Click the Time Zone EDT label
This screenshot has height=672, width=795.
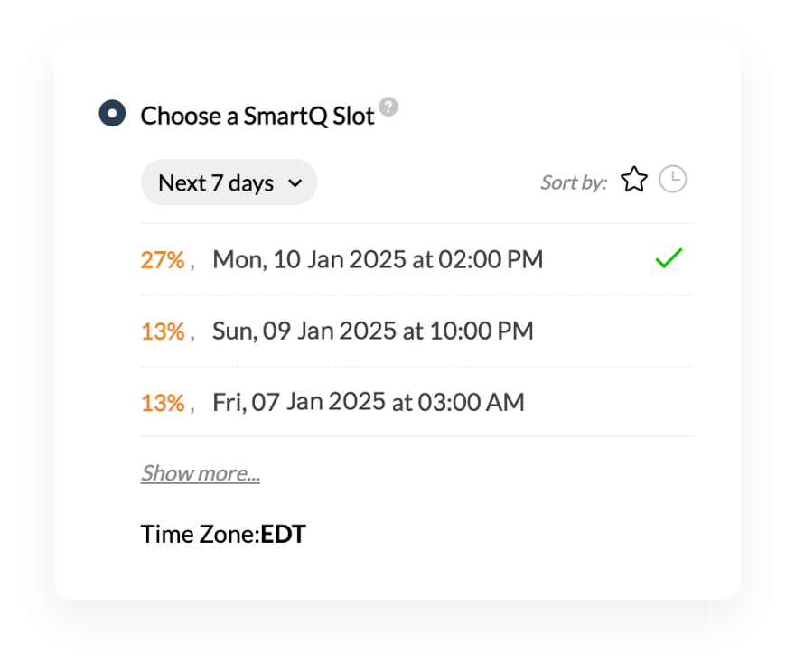pyautogui.click(x=223, y=534)
